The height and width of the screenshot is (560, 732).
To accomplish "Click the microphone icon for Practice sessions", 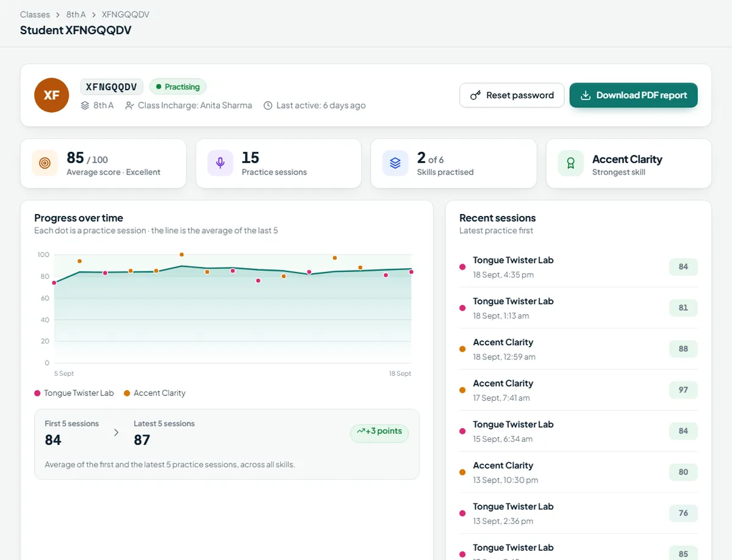I will tap(220, 163).
